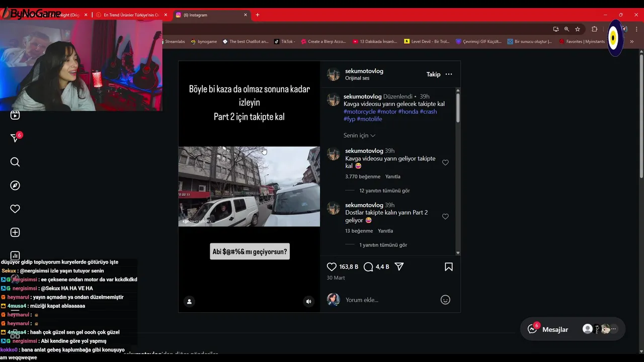Reply with Yanıtla under 13 beğenme
Image resolution: width=644 pixels, height=362 pixels.
tap(385, 231)
